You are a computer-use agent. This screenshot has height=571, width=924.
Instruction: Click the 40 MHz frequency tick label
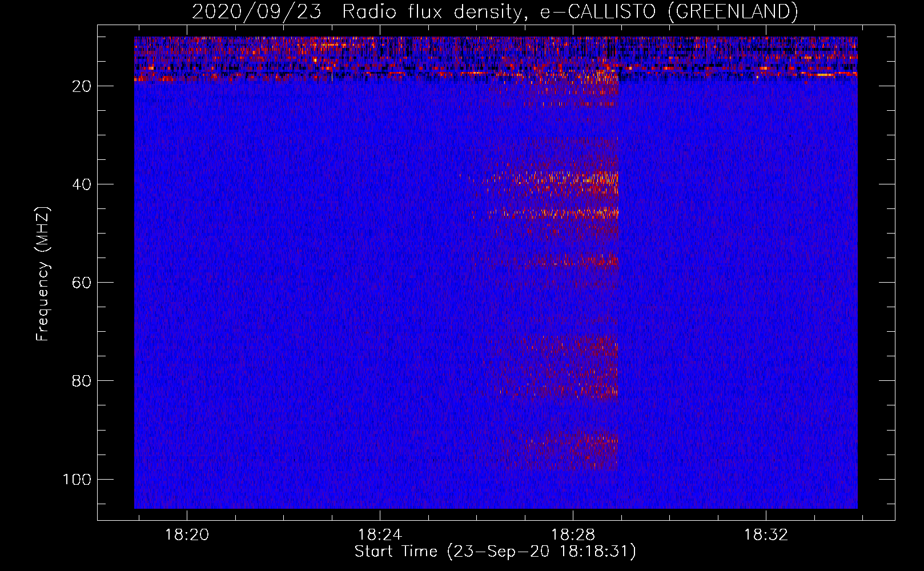(82, 184)
